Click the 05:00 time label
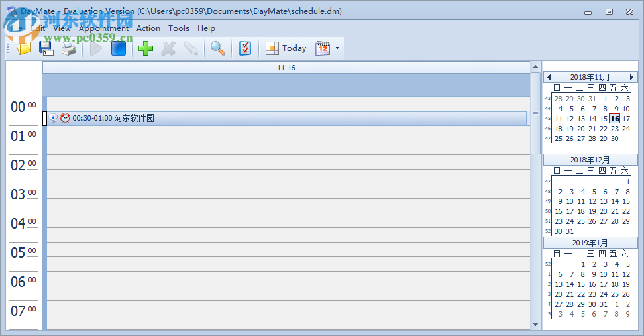 point(23,252)
